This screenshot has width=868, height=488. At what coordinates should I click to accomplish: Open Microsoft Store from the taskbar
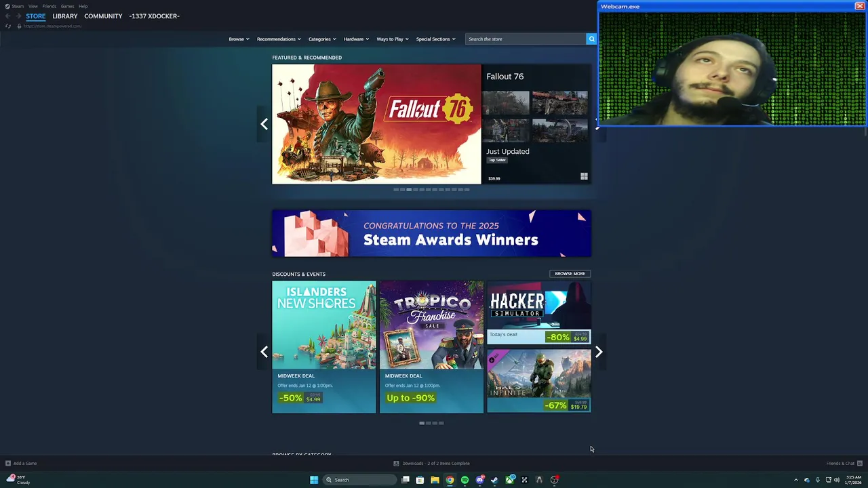tap(420, 480)
